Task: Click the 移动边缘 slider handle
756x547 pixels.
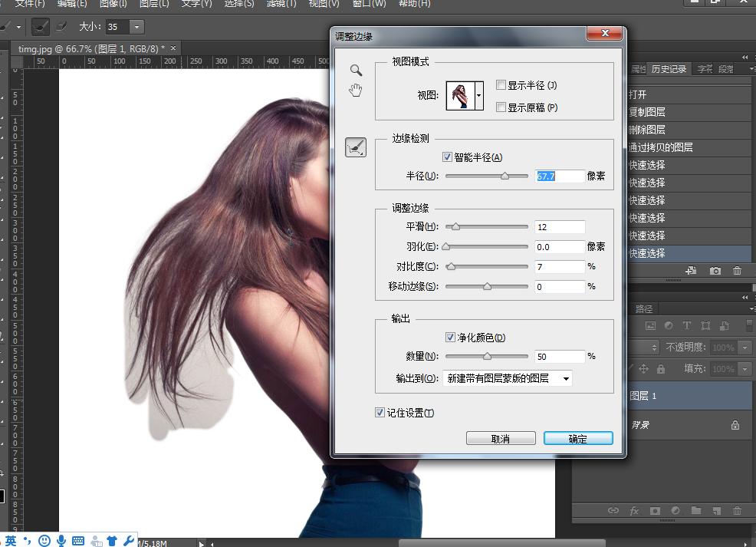Action: coord(487,286)
